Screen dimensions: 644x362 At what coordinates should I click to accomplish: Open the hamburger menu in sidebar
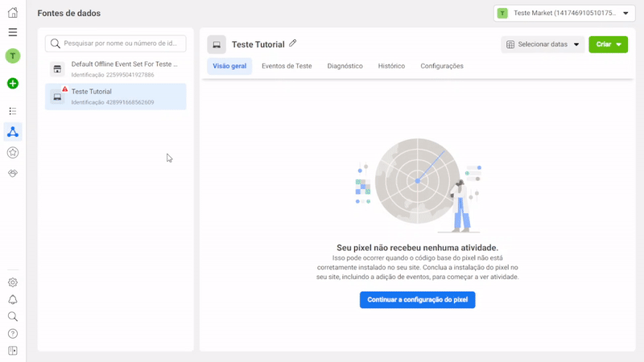12,32
